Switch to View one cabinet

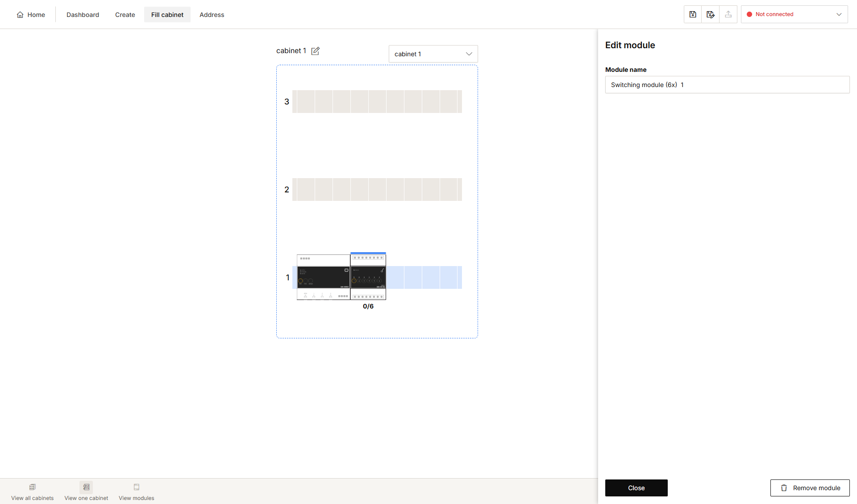coord(86,492)
